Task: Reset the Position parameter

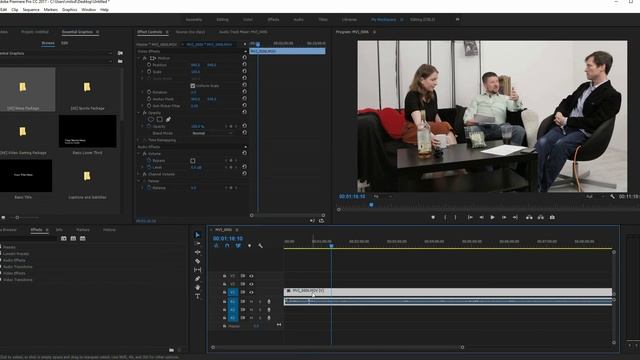Action: point(244,64)
